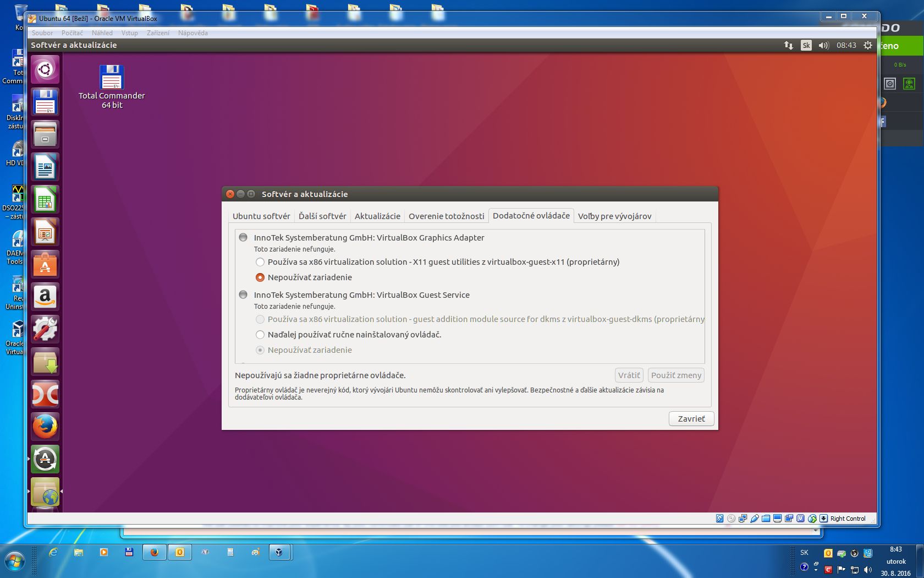Viewport: 924px width, 578px height.
Task: Click VirtualBox CPU features status icon
Action: pyautogui.click(x=801, y=519)
